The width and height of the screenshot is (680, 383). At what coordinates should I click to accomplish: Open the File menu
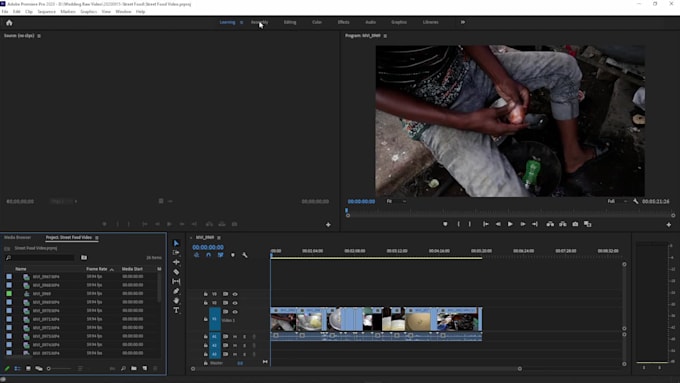[x=5, y=12]
